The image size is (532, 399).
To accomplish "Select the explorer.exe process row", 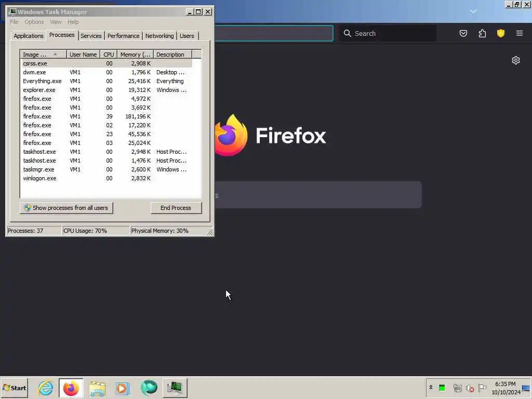I will (x=107, y=90).
